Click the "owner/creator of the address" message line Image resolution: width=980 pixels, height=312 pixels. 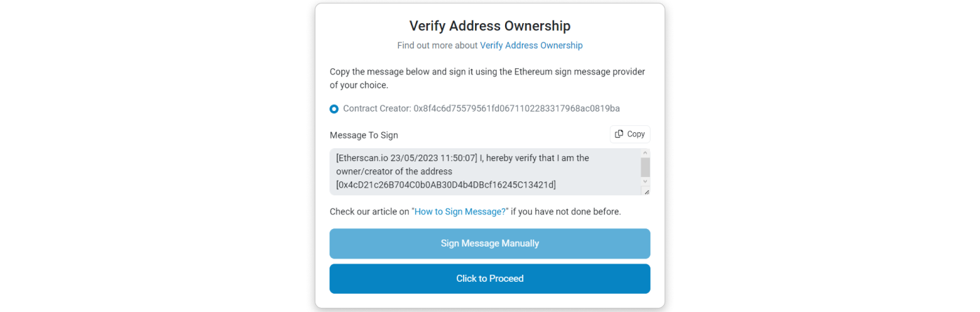click(x=394, y=171)
